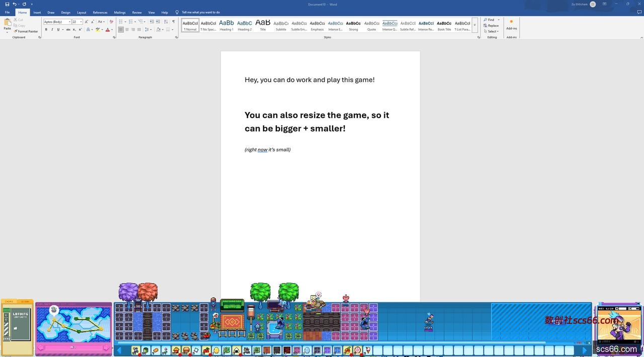
Task: Select center text alignment
Action: pos(127,30)
